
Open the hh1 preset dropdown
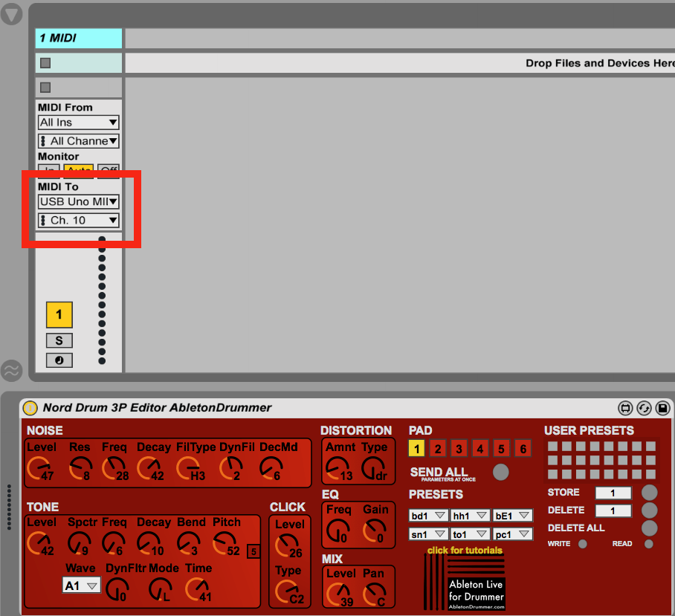coord(470,516)
